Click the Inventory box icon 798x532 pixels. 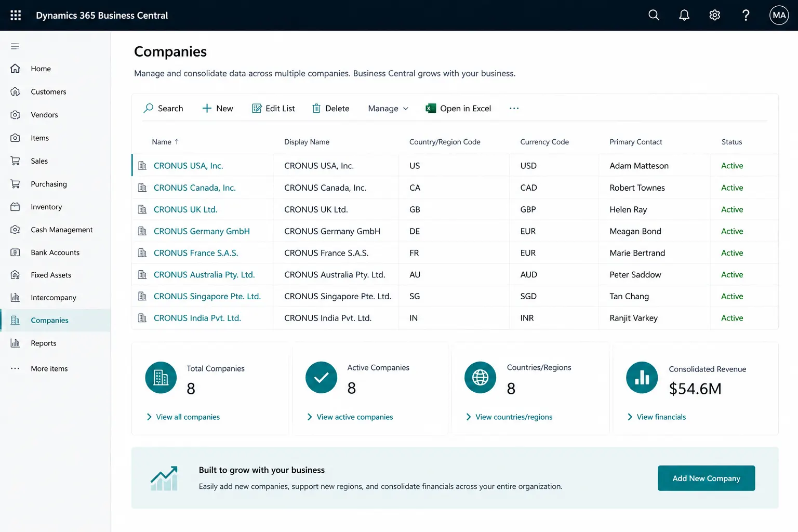click(x=15, y=207)
